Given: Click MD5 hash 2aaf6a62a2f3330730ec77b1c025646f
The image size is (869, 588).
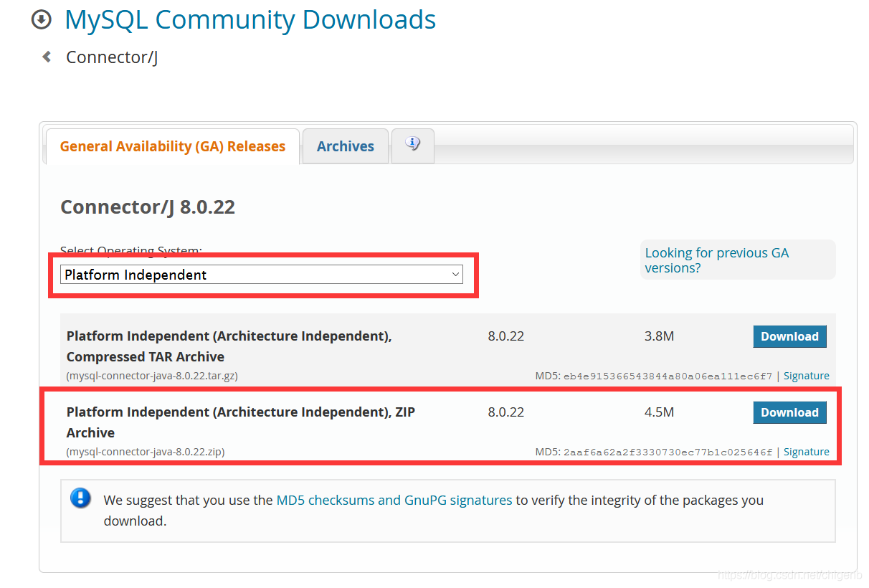Looking at the screenshot, I should click(x=668, y=452).
